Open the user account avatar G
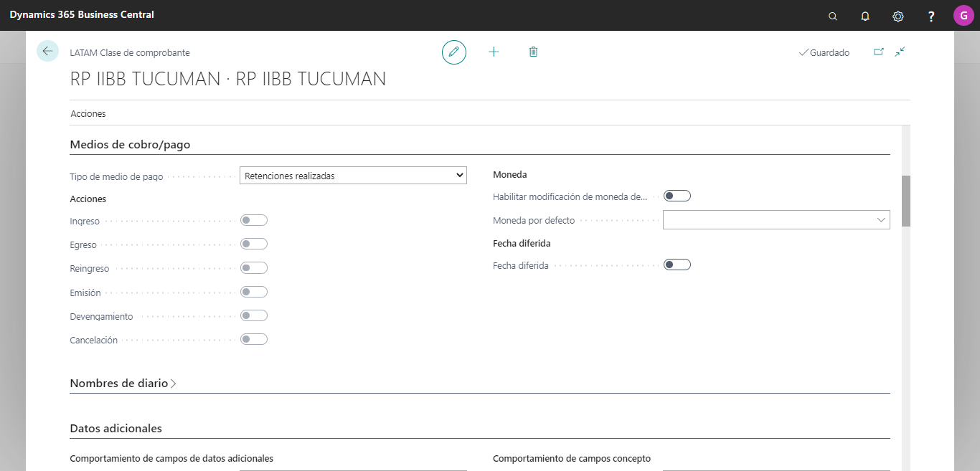 click(963, 15)
